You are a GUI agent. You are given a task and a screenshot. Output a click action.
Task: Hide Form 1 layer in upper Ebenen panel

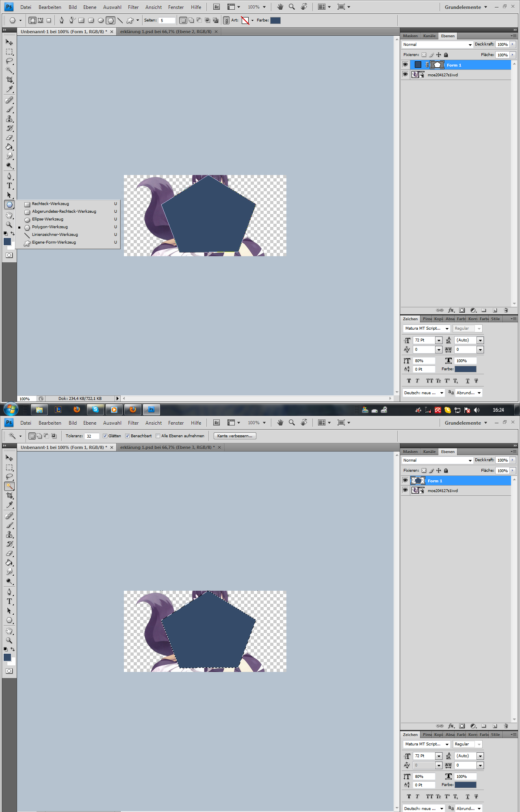(x=405, y=65)
